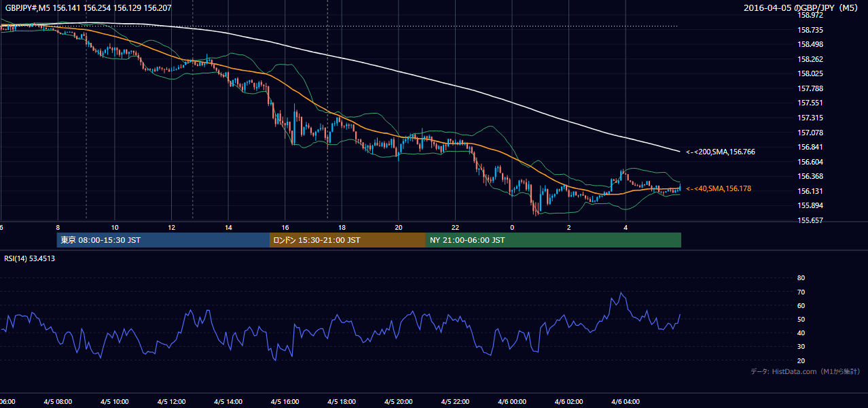Click the RSI scale 70 level
868x408 pixels.
click(x=801, y=292)
